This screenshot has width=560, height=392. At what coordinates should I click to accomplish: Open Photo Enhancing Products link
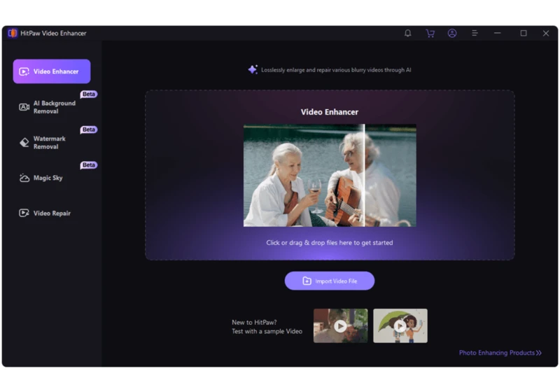[500, 353]
